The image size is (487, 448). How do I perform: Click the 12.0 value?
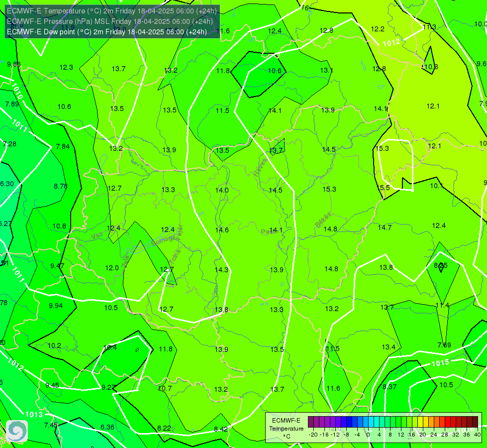[x=112, y=268]
